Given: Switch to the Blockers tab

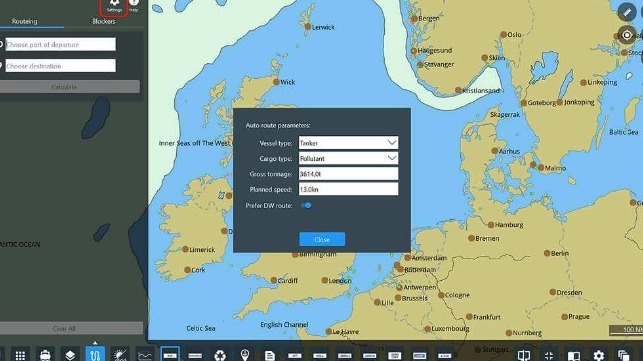Looking at the screenshot, I should point(104,21).
